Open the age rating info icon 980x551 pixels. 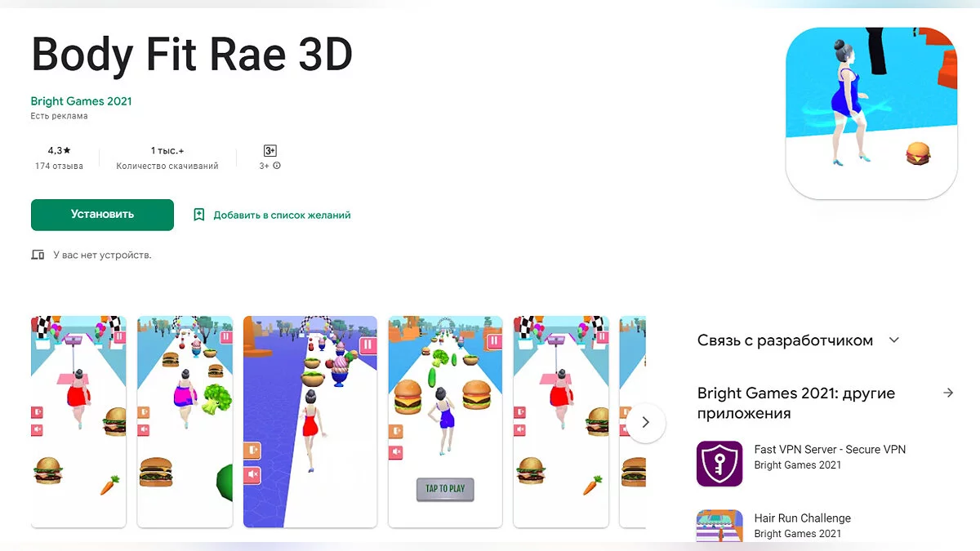[x=277, y=166]
